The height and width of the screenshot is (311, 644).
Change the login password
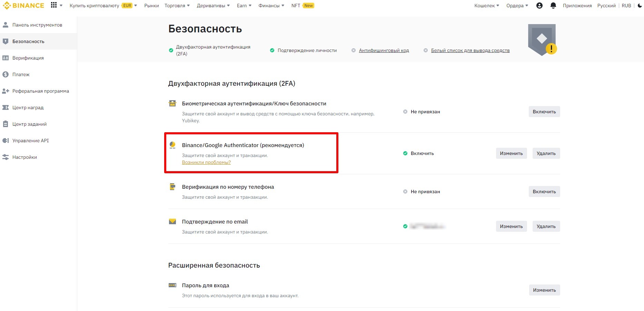point(544,290)
